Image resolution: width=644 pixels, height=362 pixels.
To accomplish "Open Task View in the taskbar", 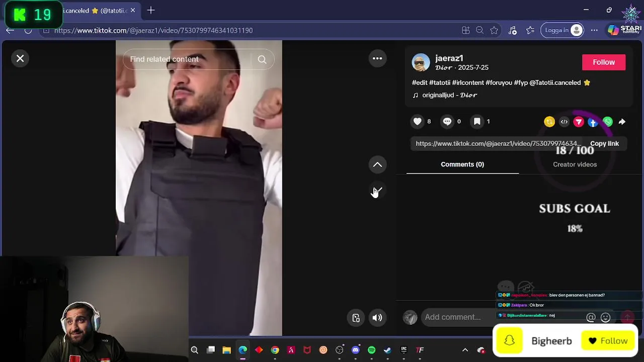I will tap(211, 350).
